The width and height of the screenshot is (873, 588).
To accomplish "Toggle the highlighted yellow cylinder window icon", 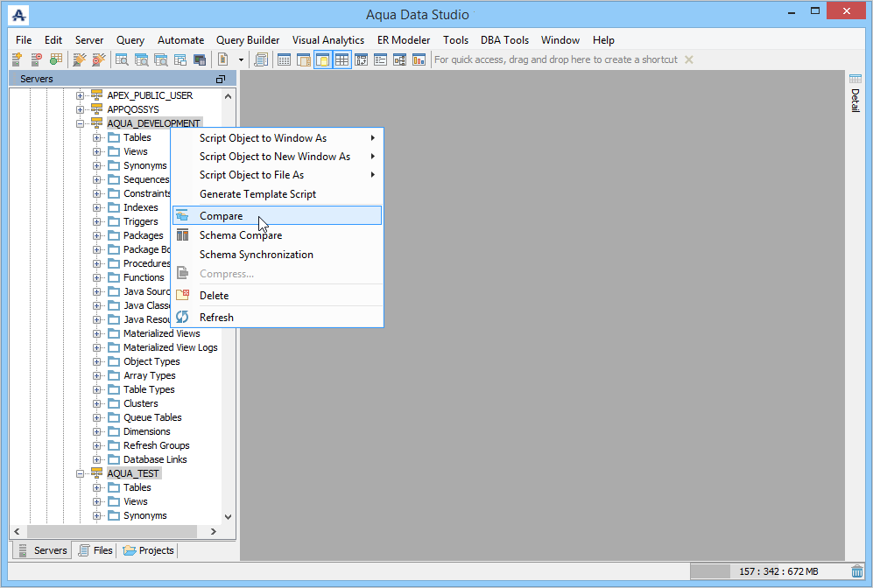I will [322, 59].
